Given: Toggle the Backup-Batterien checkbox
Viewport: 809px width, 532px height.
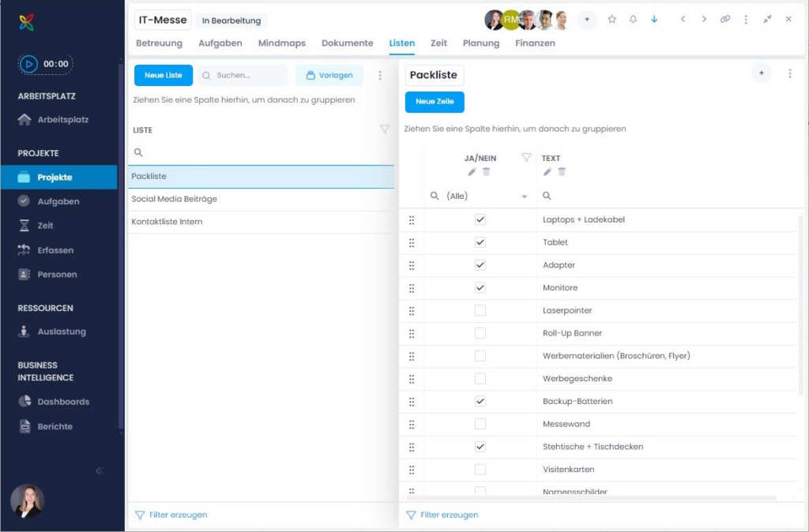Looking at the screenshot, I should click(480, 402).
